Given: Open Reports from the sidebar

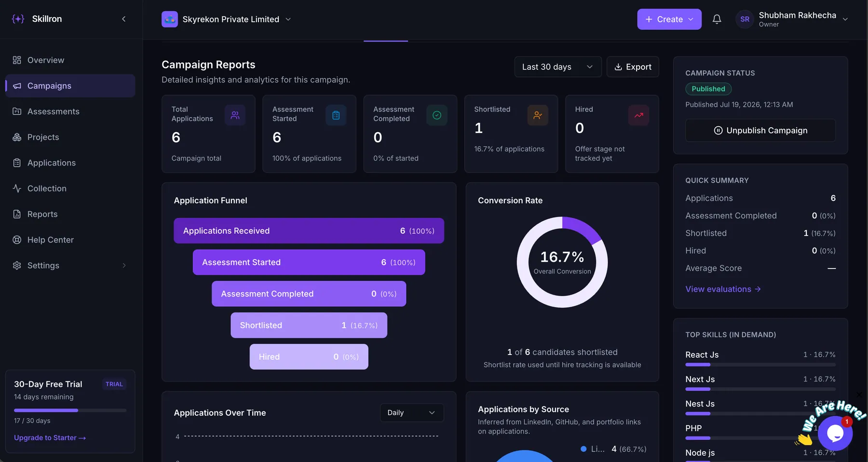Looking at the screenshot, I should point(70,214).
